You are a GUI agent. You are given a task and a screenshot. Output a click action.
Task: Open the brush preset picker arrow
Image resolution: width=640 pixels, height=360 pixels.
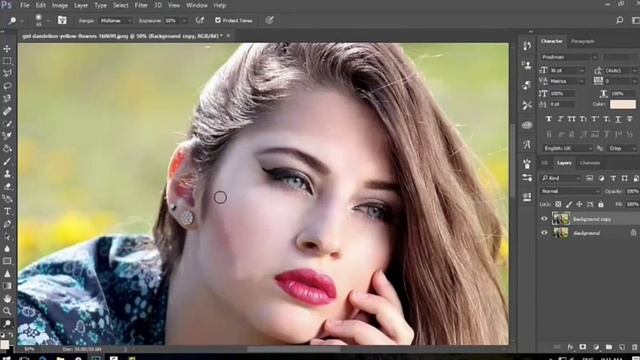(47, 20)
